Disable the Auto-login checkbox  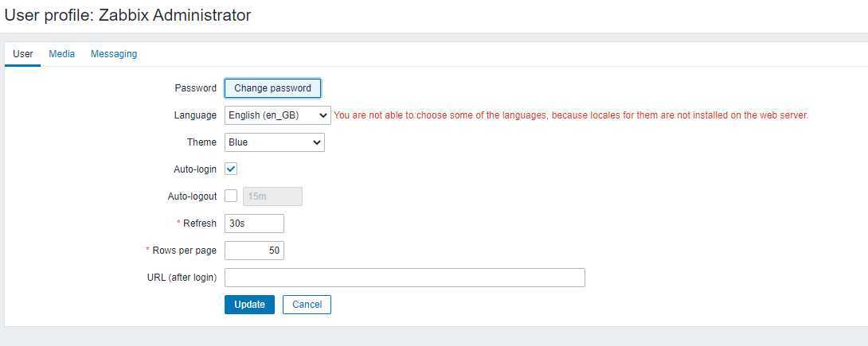[x=231, y=169]
